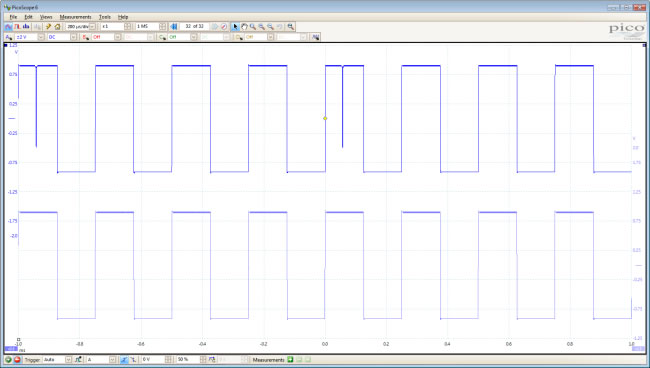The width and height of the screenshot is (650, 368).
Task: Click yellow trigger diamond marker on waveform
Action: [325, 119]
